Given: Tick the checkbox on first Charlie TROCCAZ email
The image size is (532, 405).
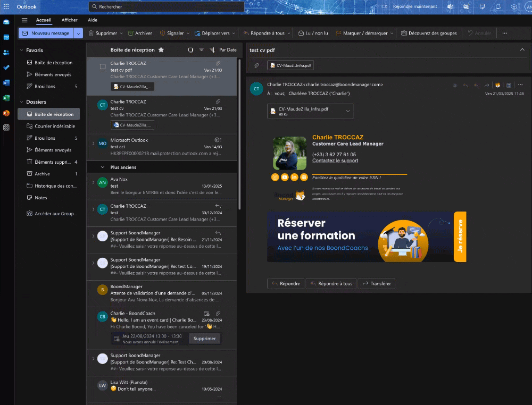Looking at the screenshot, I should pyautogui.click(x=103, y=66).
